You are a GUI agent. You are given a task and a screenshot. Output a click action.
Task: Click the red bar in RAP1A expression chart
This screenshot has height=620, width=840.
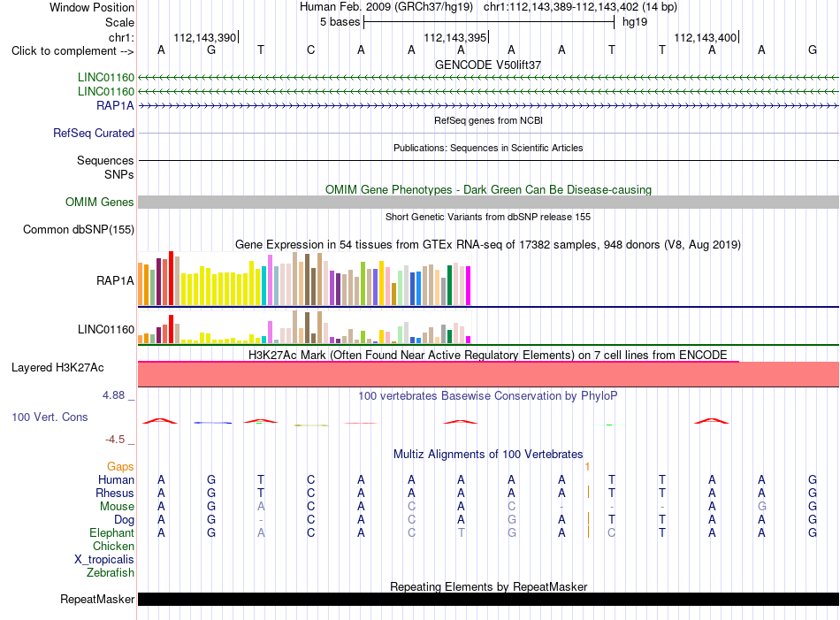tap(171, 278)
